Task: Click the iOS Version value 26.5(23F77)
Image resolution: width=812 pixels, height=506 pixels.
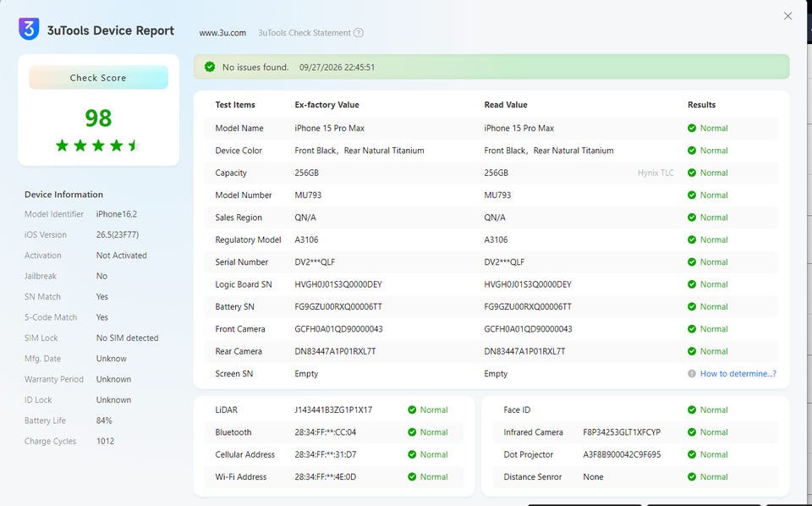Action: point(118,234)
